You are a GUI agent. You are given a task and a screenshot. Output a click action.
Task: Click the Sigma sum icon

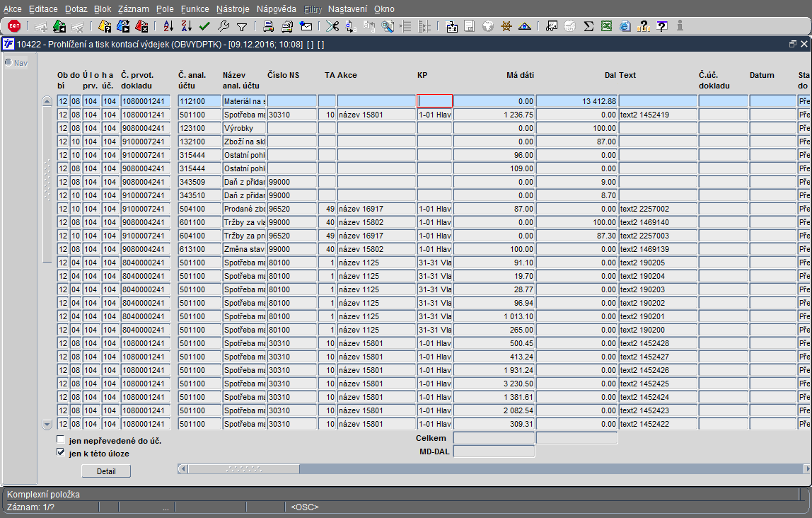pyautogui.click(x=588, y=27)
